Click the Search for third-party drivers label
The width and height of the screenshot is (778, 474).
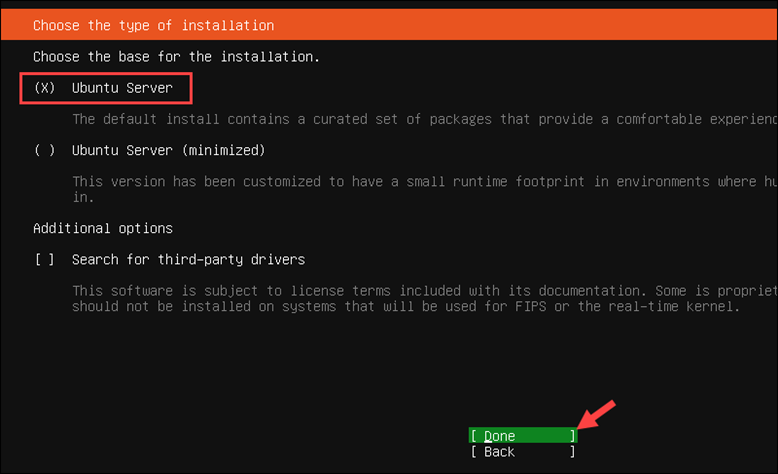click(x=189, y=260)
